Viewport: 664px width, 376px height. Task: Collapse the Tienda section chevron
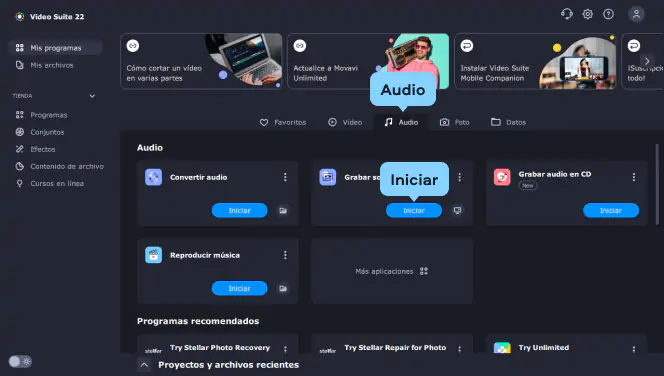92,96
